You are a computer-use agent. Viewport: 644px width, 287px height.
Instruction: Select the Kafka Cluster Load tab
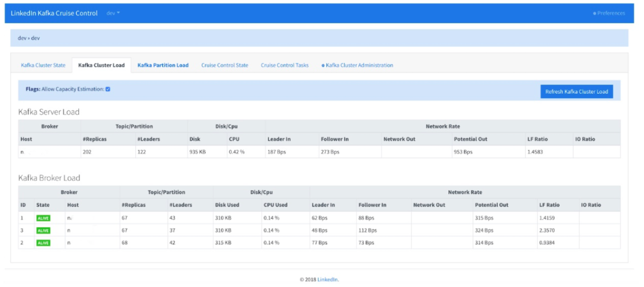click(102, 65)
